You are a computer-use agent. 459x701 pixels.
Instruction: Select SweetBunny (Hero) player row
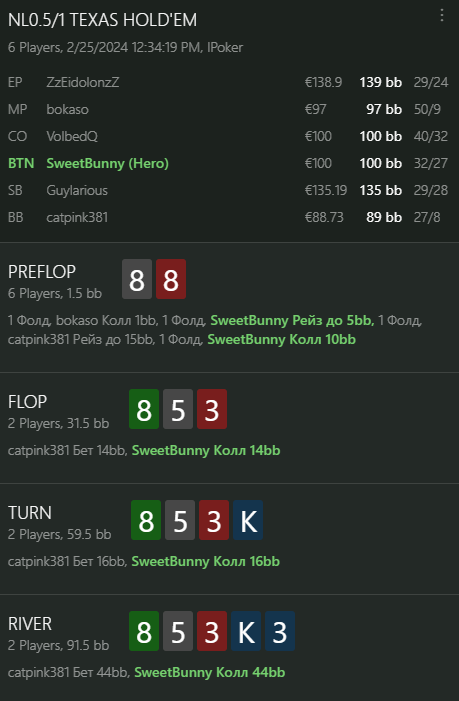[x=228, y=163]
